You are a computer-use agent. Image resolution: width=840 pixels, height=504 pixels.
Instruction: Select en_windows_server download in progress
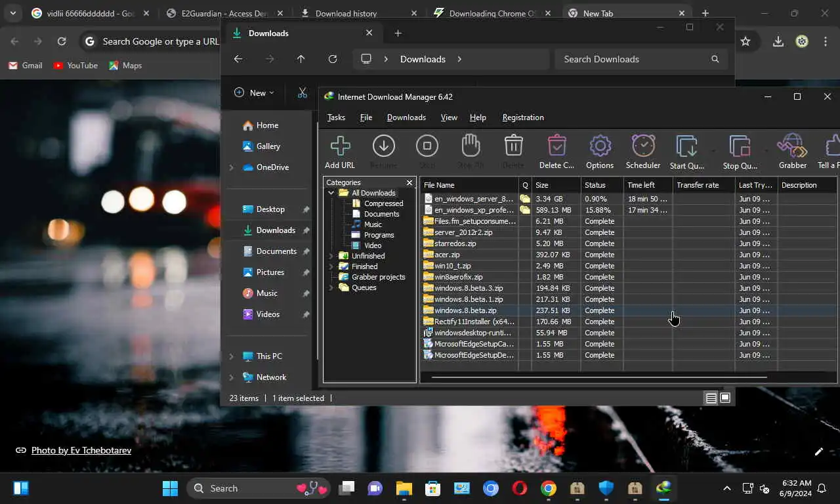(x=629, y=199)
